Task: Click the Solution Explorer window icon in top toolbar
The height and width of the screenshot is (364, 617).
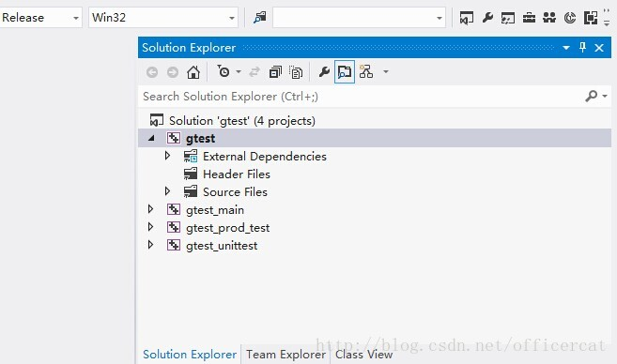Action: point(467,18)
